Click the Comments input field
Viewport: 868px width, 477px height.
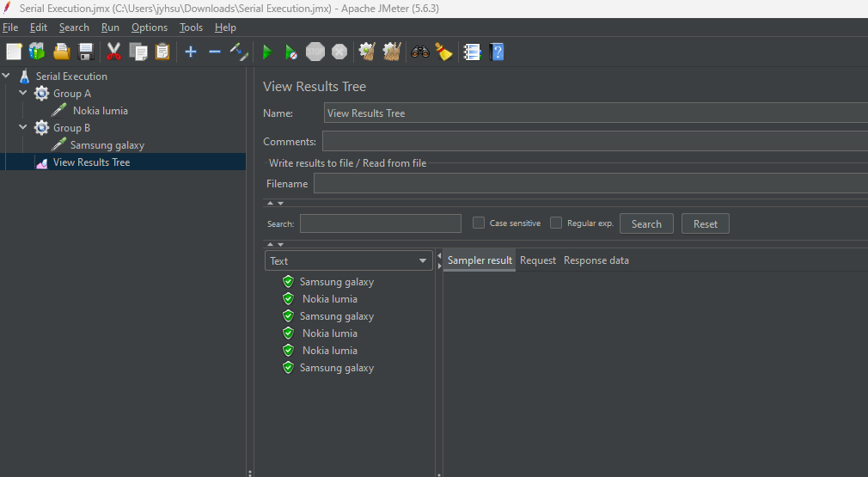click(595, 141)
